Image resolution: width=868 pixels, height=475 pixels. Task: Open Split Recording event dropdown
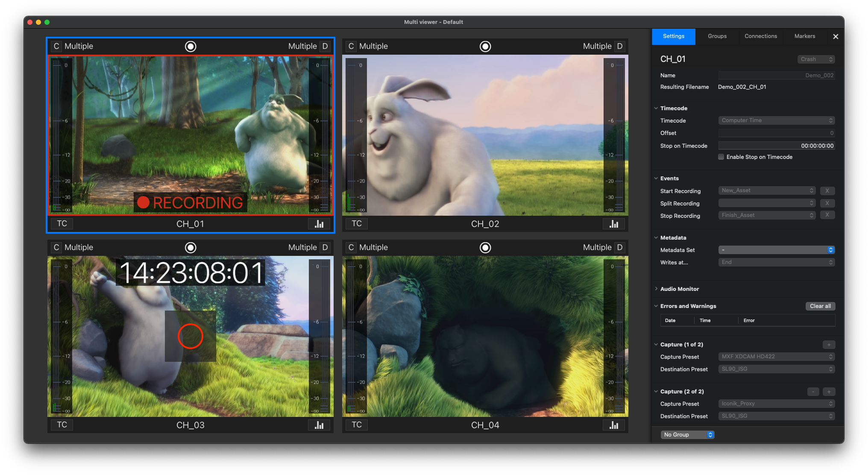(x=767, y=203)
